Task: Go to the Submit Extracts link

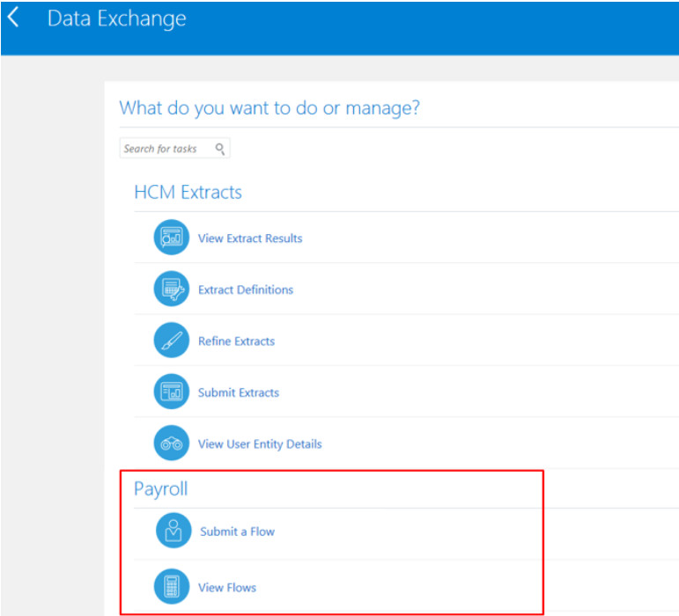Action: (x=239, y=392)
